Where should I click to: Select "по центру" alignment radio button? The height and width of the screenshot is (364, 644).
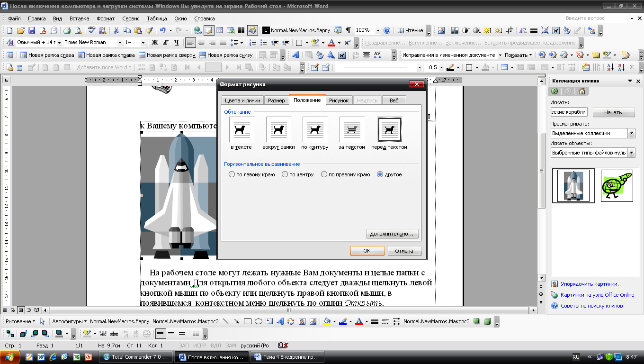[285, 174]
